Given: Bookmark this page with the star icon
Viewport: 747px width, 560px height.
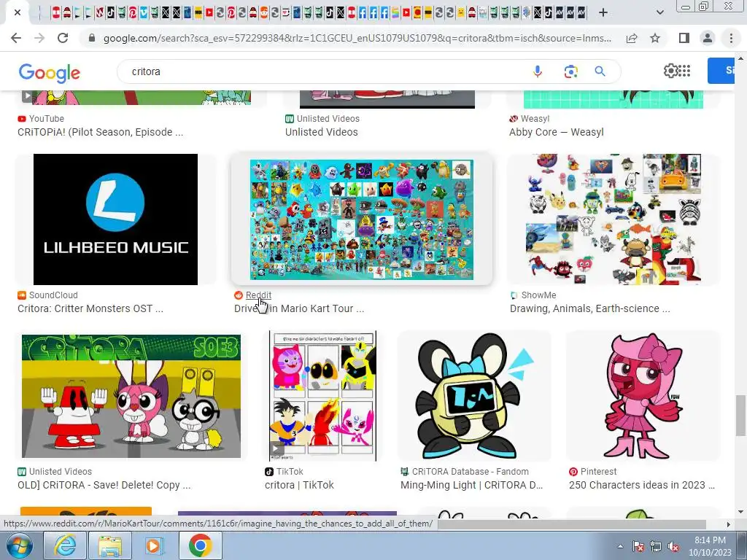Looking at the screenshot, I should (655, 38).
